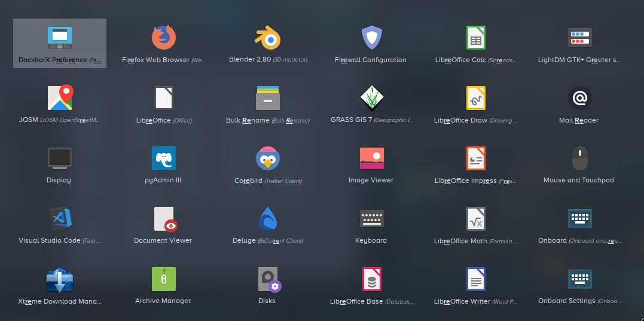Image resolution: width=644 pixels, height=321 pixels.
Task: Click the "Document Viewer" label text
Action: coord(163,240)
